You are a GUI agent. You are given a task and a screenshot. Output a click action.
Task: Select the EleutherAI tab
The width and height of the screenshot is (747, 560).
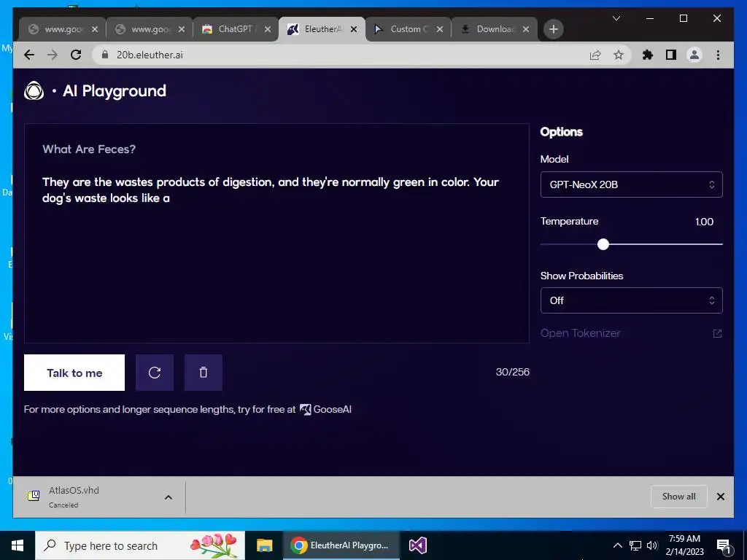click(x=322, y=29)
